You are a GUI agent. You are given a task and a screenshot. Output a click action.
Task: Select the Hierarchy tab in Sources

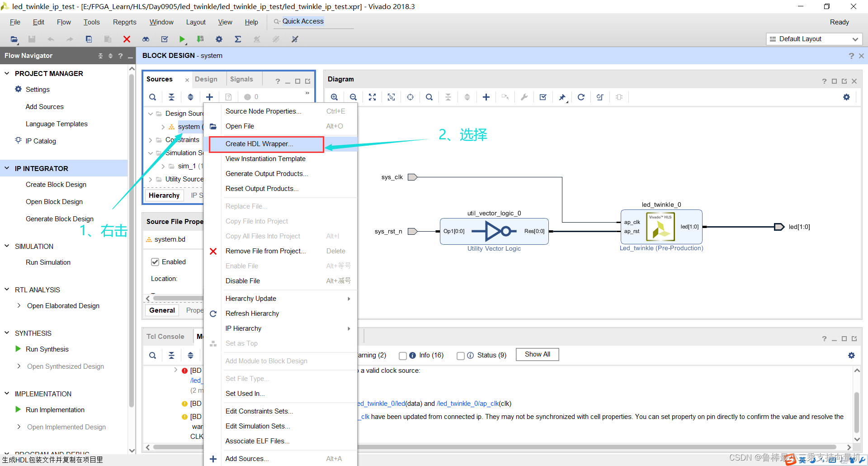164,195
